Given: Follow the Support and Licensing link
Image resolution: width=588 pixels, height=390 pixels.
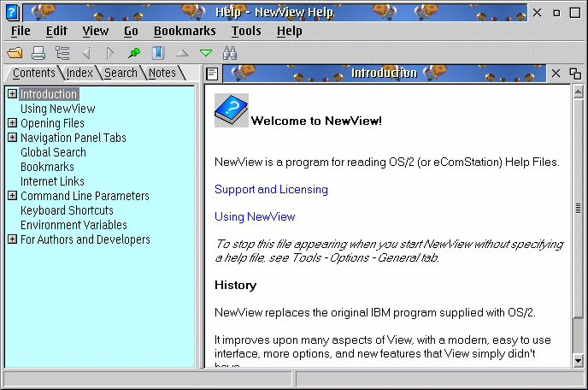Looking at the screenshot, I should pyautogui.click(x=271, y=190).
